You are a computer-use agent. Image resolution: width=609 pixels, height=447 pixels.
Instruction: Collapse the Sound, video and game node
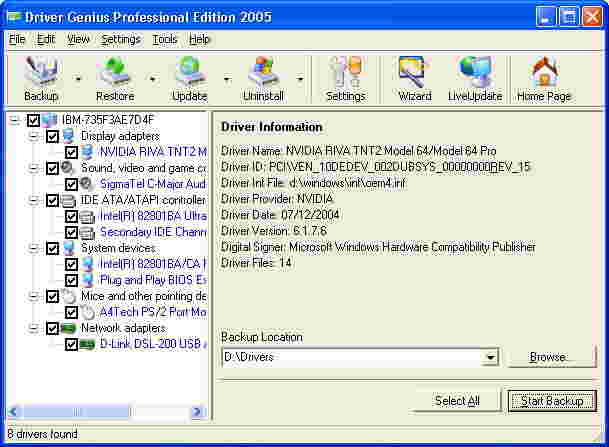[34, 168]
